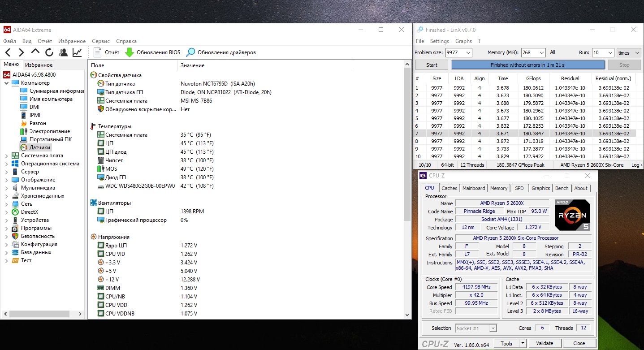The height and width of the screenshot is (350, 644).
Task: Expand the Операционная система tree node
Action: 6,164
